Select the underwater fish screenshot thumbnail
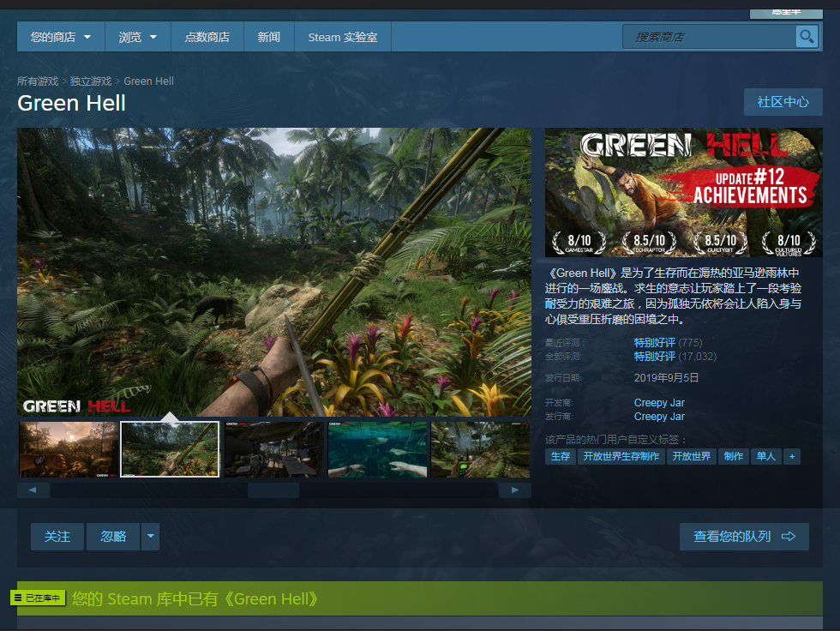Screen dimensions: 840x631 pyautogui.click(x=377, y=449)
